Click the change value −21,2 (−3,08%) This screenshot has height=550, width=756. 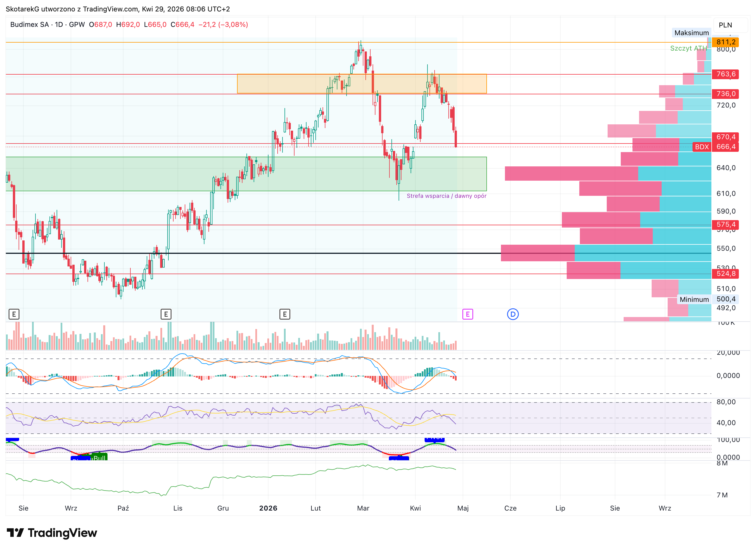point(223,25)
